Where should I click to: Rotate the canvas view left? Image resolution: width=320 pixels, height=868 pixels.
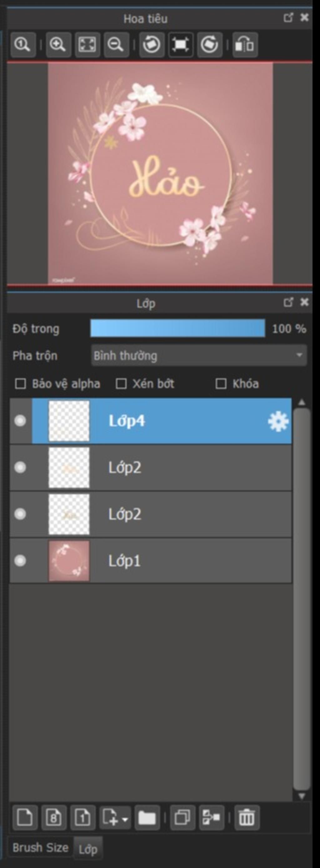click(x=152, y=44)
